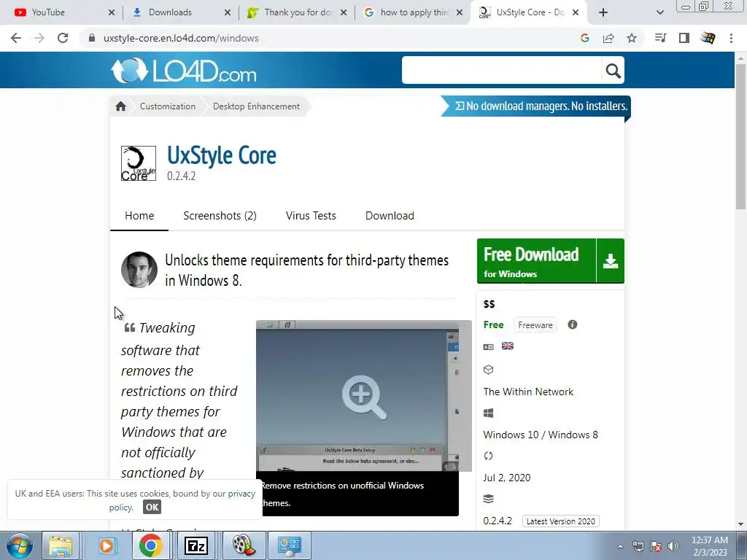Click 'Windows 10 / Windows 8' text

point(541,435)
